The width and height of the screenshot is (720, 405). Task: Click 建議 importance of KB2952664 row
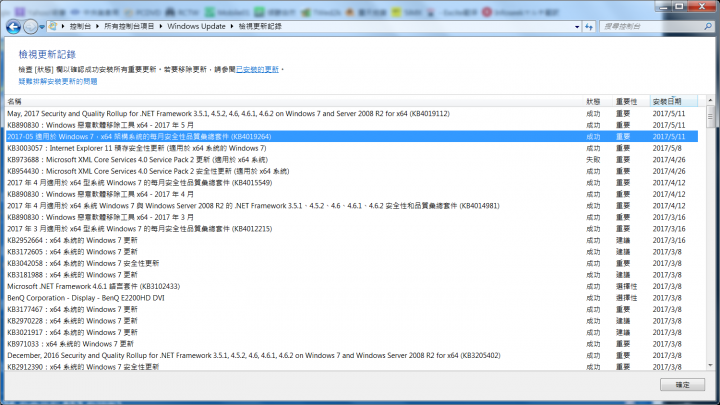pos(623,240)
